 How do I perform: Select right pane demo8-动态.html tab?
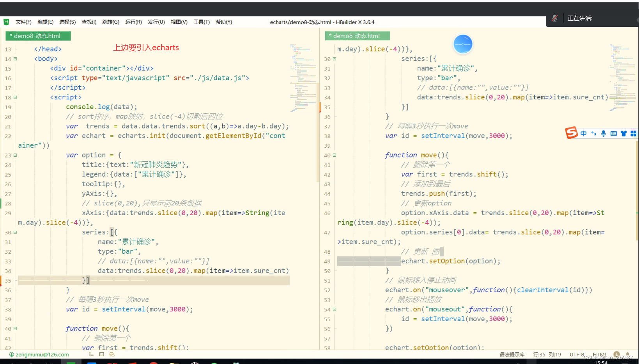click(x=357, y=36)
